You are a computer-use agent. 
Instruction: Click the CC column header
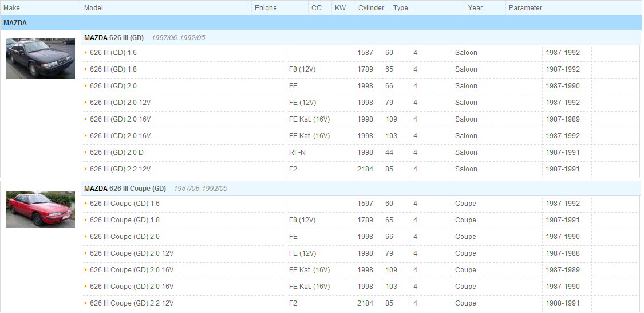317,8
